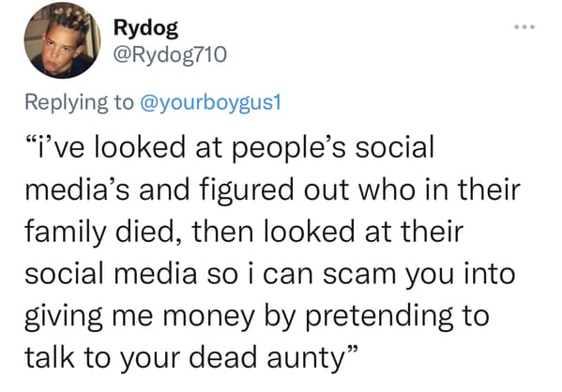Open the @Rydog710 handle link
The height and width of the screenshot is (392, 562).
[x=170, y=54]
